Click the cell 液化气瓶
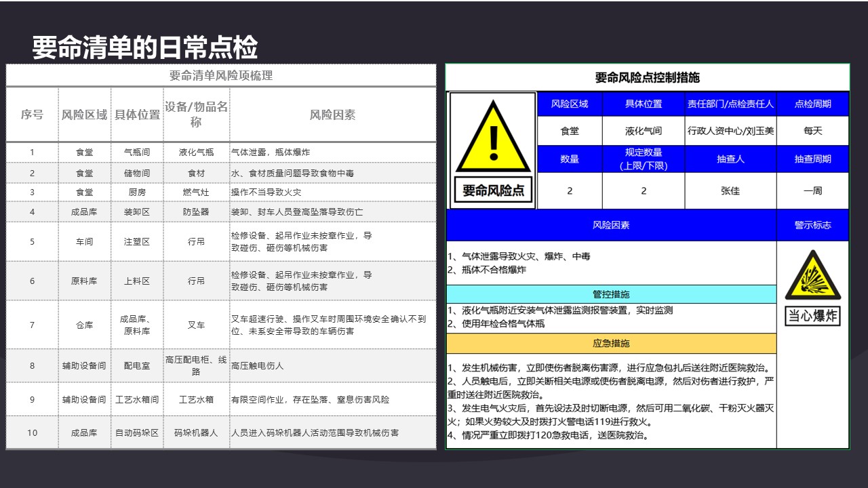Screen dimensions: 868x488 [196, 152]
